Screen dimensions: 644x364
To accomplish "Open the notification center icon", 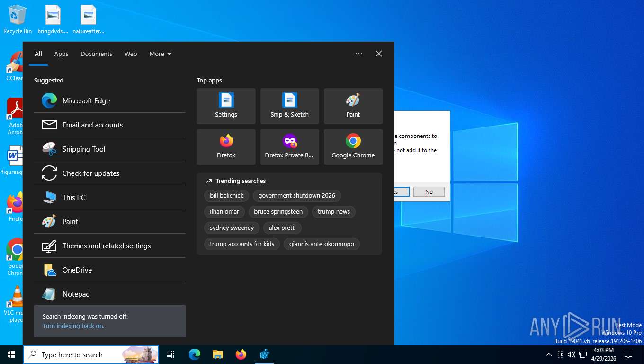I will (628, 355).
